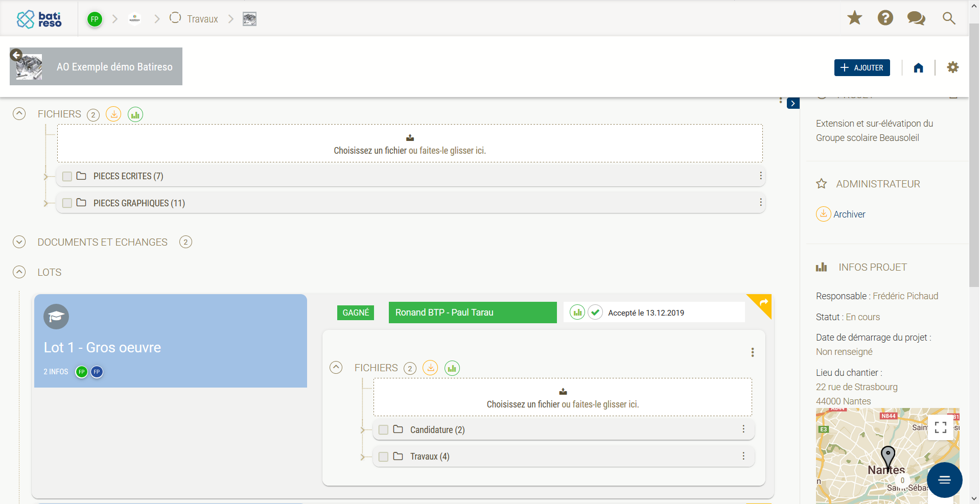Click blue FP avatar on Lot 1 card
Image resolution: width=980 pixels, height=504 pixels.
tap(97, 372)
